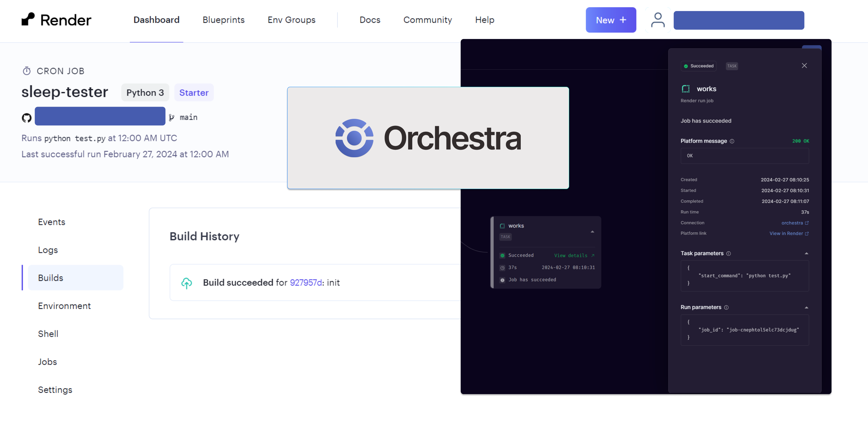Collapse the Run parameters section
Screen dimensions: 868x434
point(806,307)
